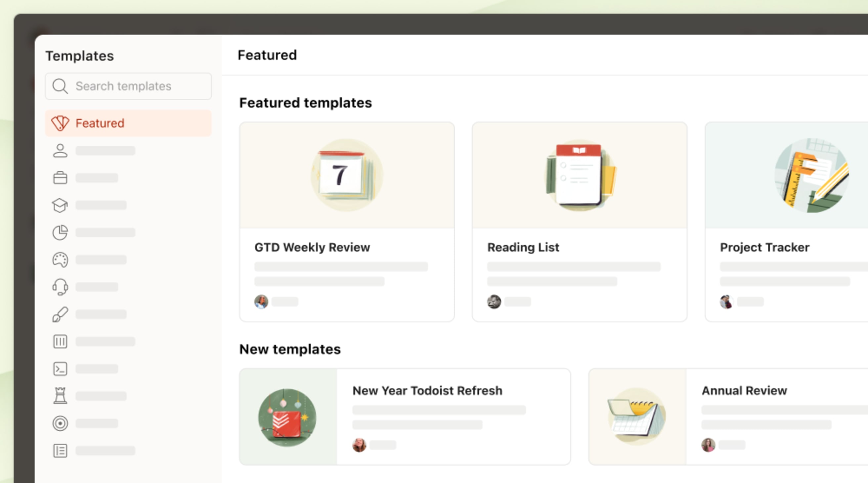Select the Work category icon in sidebar
The image size is (868, 483).
point(60,178)
